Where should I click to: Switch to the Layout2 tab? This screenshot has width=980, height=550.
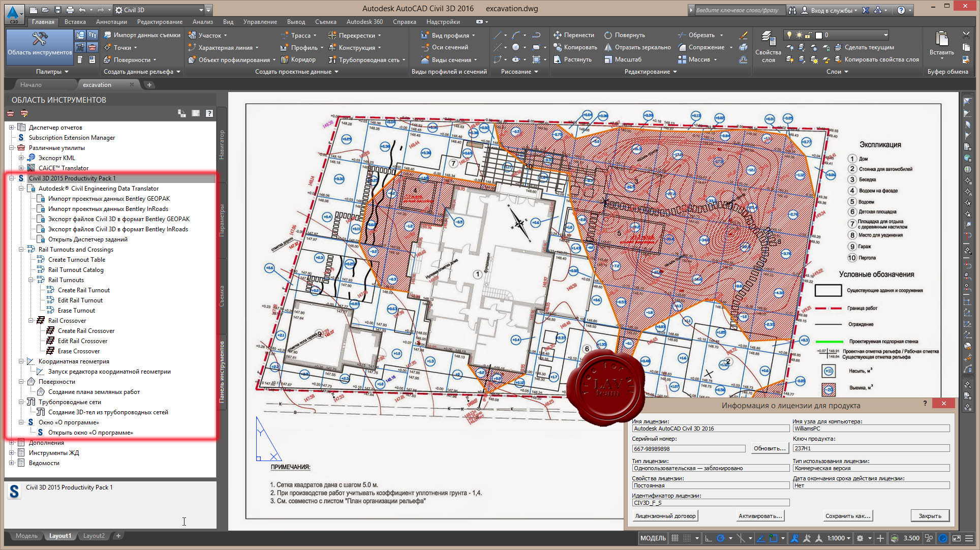tap(94, 536)
